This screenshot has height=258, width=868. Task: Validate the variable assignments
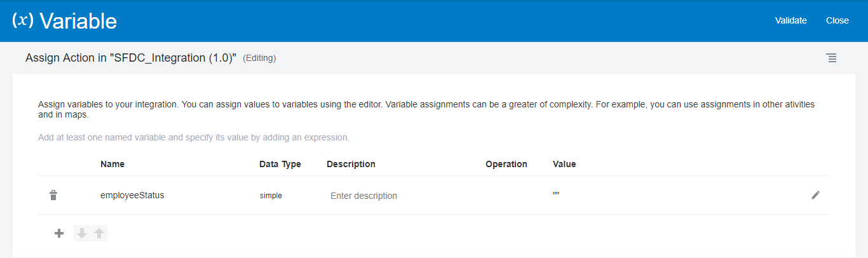pos(790,20)
